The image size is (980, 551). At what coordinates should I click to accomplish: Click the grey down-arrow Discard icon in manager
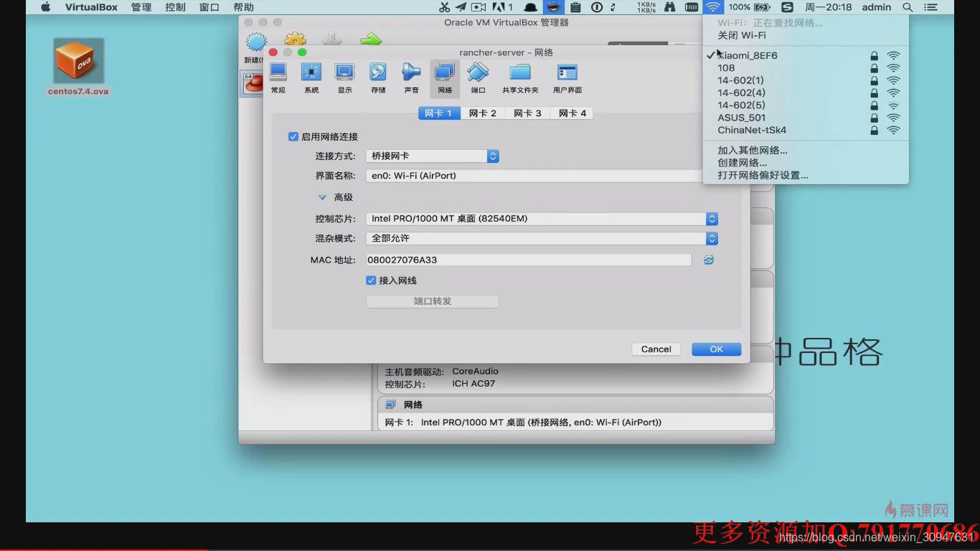[x=331, y=39]
